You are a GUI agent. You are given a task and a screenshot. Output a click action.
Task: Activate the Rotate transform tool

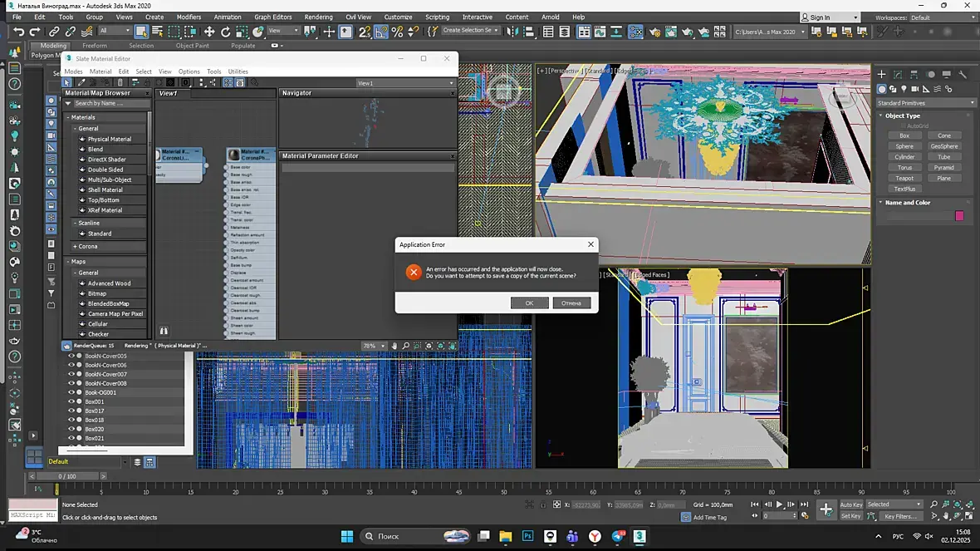pos(227,32)
